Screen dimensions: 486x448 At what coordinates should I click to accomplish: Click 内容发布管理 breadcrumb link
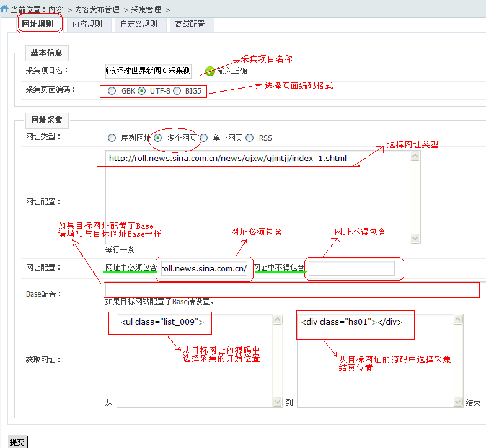[97, 10]
